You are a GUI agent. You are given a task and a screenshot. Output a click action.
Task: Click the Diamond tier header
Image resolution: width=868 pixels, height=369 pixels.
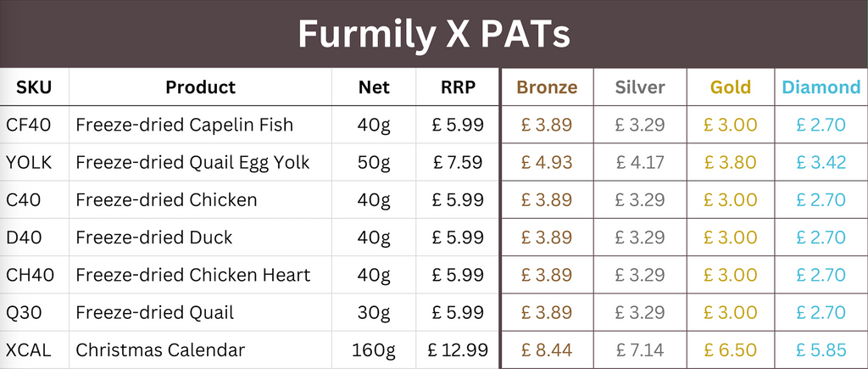click(x=821, y=87)
